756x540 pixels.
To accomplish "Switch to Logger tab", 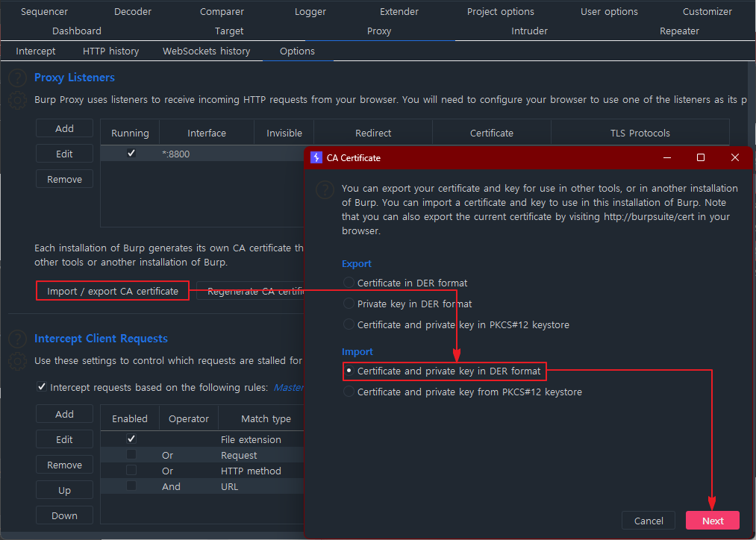I will coord(310,12).
